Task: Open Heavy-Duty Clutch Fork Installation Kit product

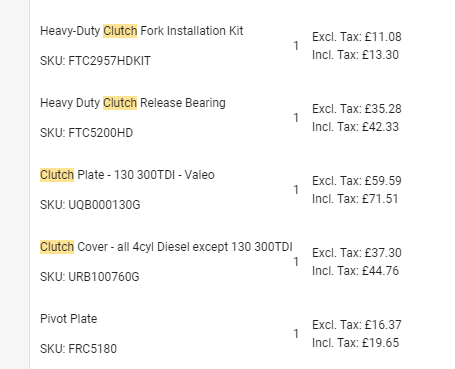Action: 142,31
